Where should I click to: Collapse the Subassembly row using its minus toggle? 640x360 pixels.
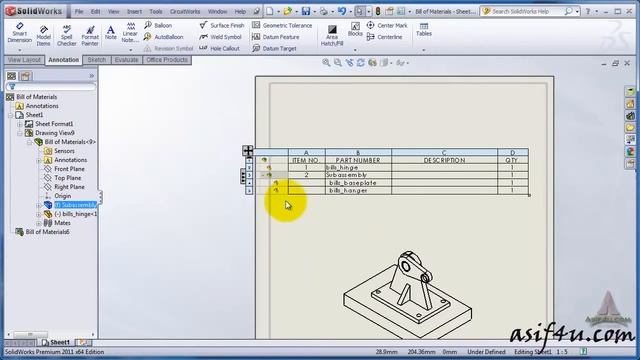pyautogui.click(x=263, y=175)
